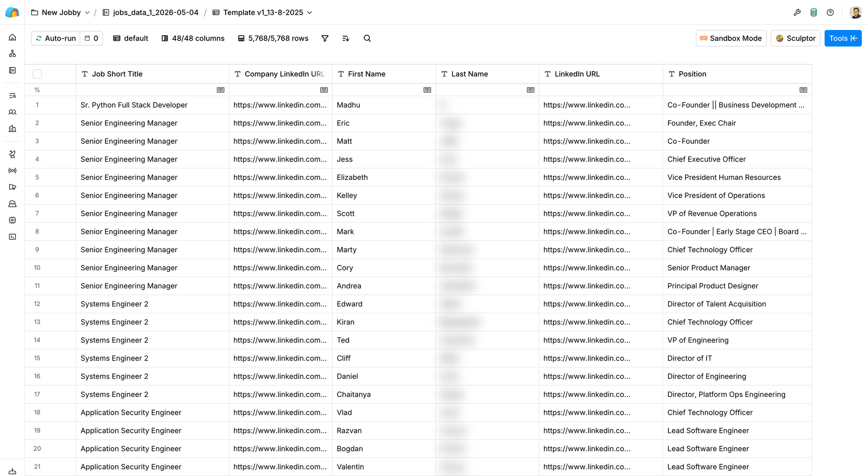Screen dimensions: 868x476
Task: Click the scheduled runs counter showing 0
Action: point(91,38)
